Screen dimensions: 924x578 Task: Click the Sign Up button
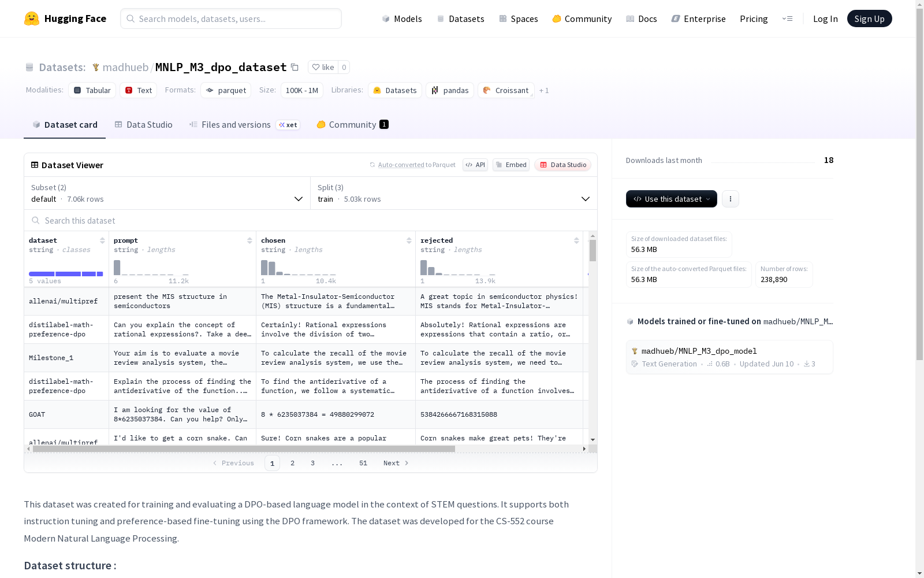[869, 18]
